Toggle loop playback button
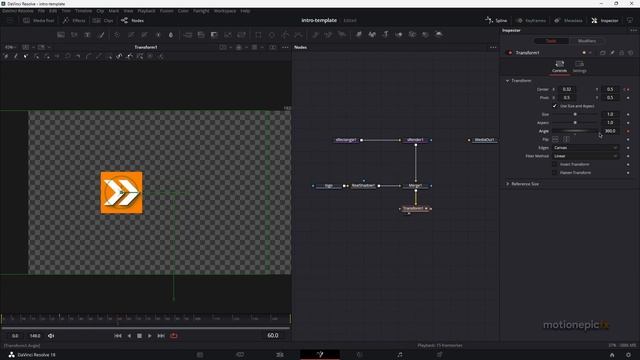Image resolution: width=640 pixels, height=360 pixels. pyautogui.click(x=174, y=336)
